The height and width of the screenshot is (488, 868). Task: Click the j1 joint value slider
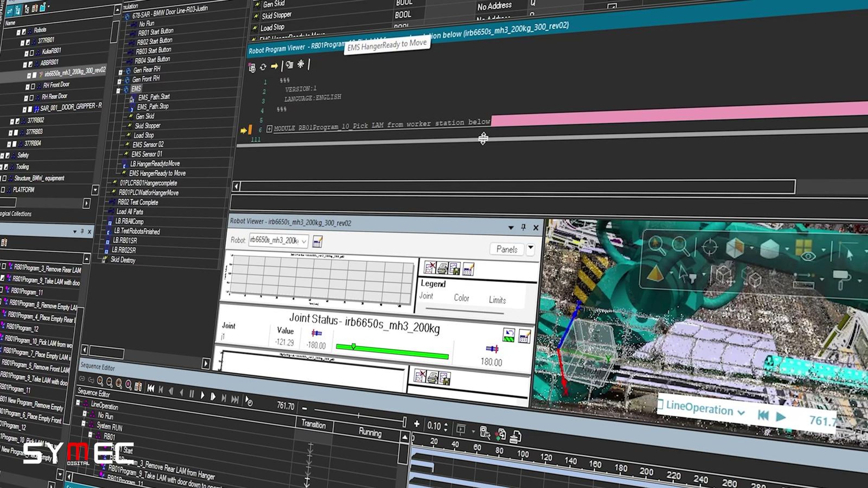[x=392, y=352]
